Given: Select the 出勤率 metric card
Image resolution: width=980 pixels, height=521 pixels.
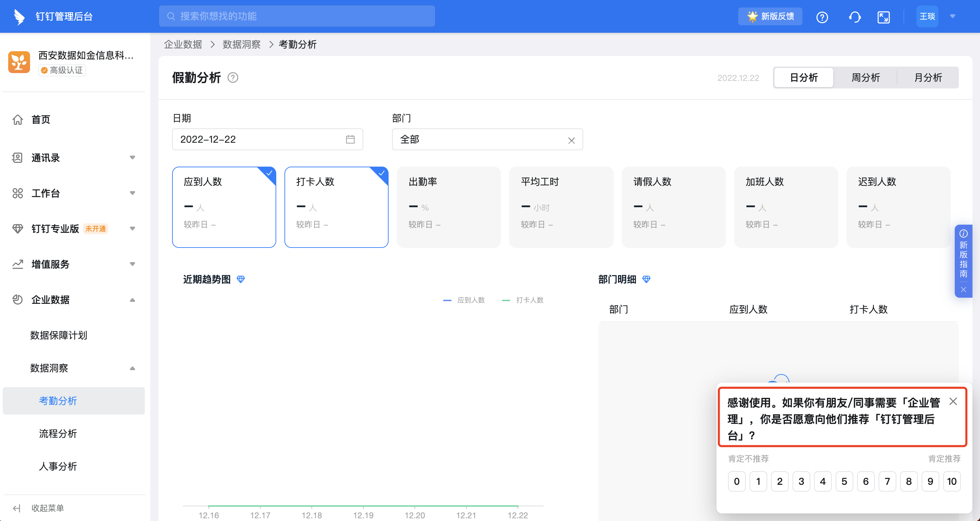Looking at the screenshot, I should point(449,207).
